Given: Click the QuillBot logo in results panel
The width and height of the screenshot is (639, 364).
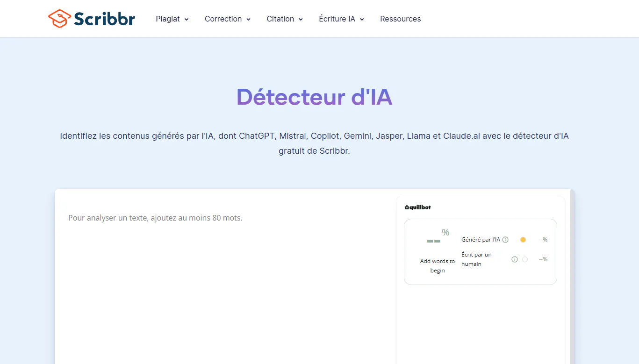Looking at the screenshot, I should click(x=418, y=207).
